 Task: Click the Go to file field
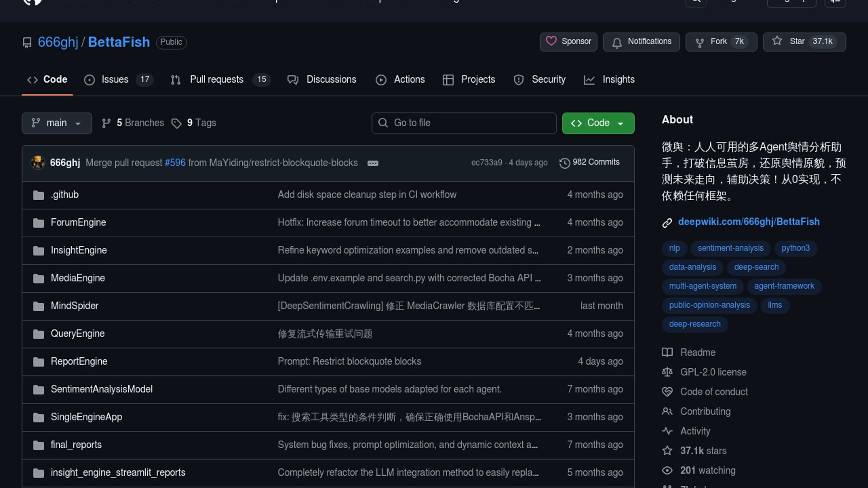click(x=464, y=123)
